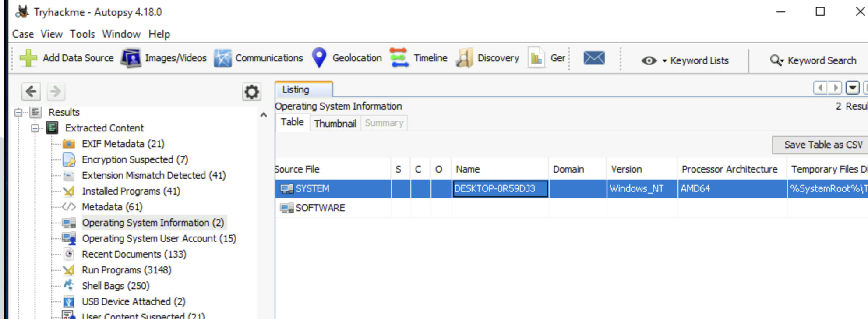The height and width of the screenshot is (319, 868).
Task: Click the EXIF Metadata camera icon
Action: pyautogui.click(x=69, y=144)
